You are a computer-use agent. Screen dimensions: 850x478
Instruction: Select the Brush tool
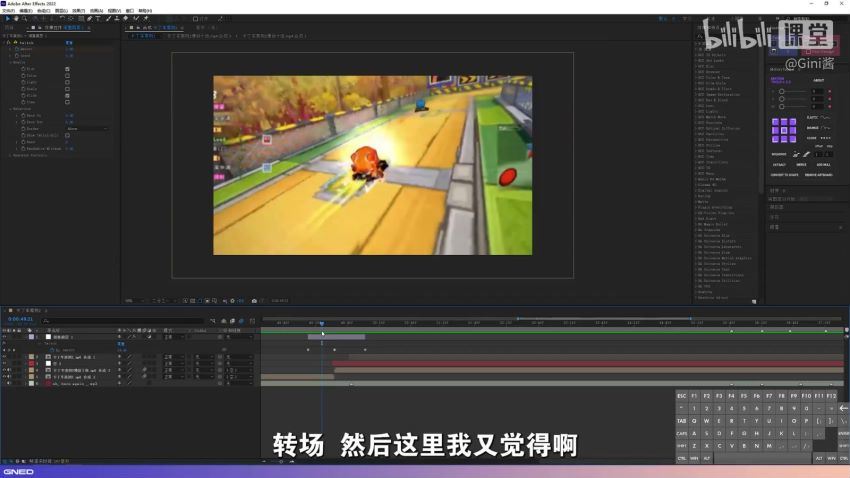click(x=108, y=18)
